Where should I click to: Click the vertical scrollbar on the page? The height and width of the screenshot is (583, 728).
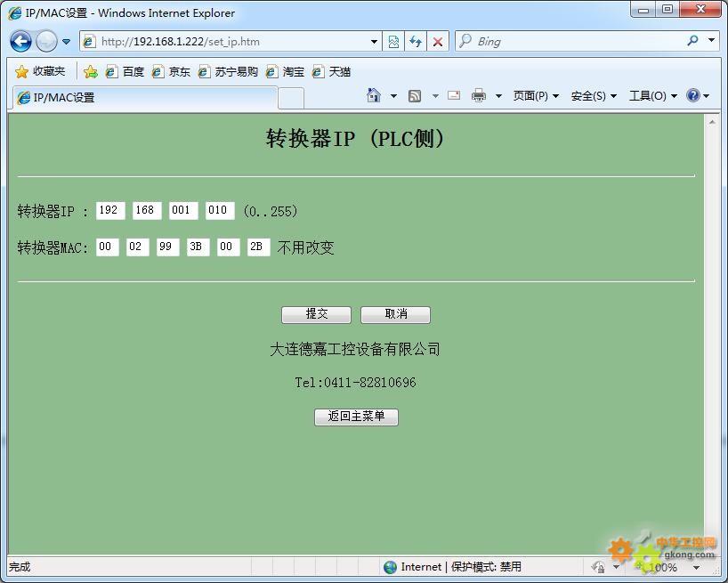712,338
